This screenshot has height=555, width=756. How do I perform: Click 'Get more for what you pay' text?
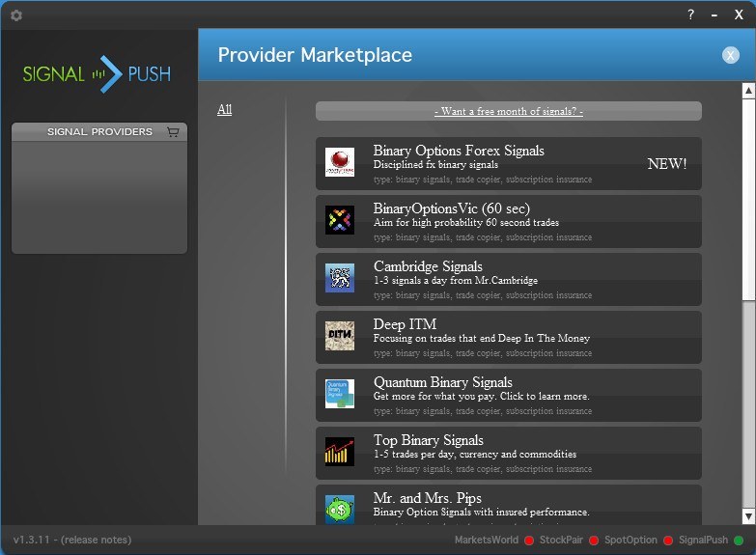(434, 397)
